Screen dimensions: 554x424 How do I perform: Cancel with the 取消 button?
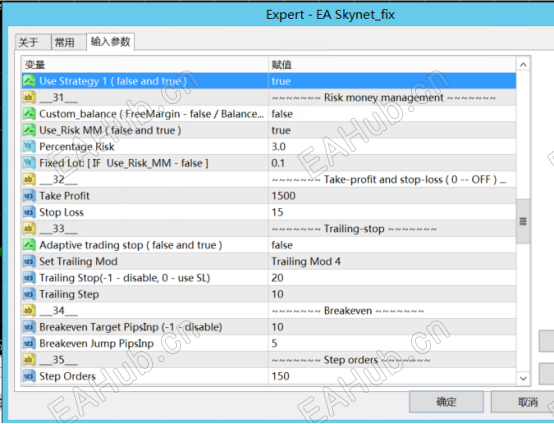(524, 402)
